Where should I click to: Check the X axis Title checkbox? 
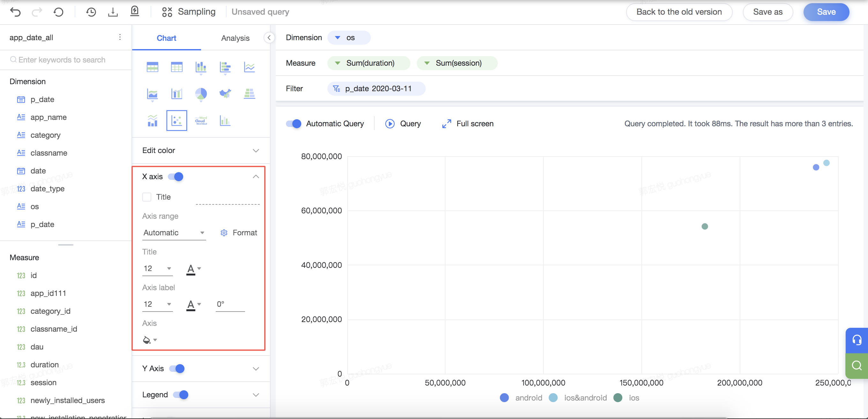pyautogui.click(x=146, y=197)
